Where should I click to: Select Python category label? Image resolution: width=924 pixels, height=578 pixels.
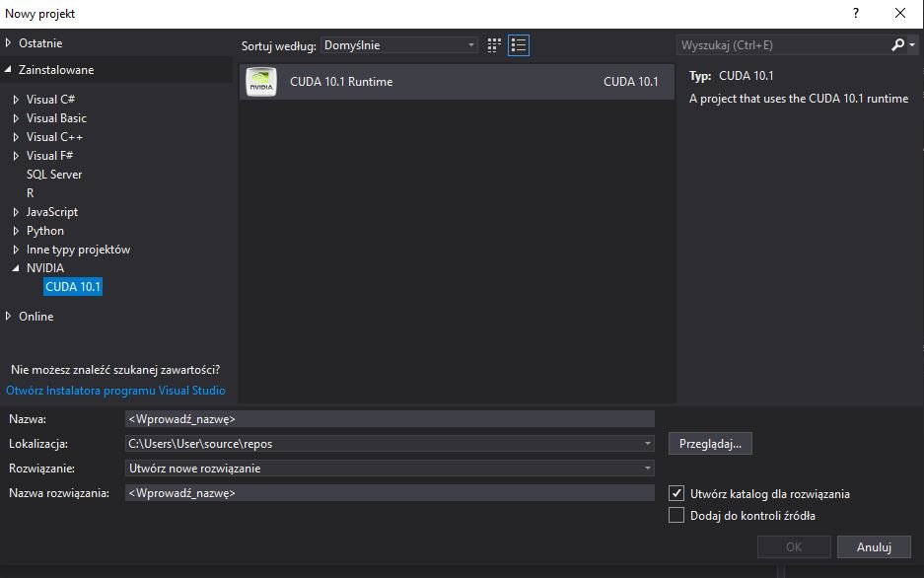[x=44, y=231]
